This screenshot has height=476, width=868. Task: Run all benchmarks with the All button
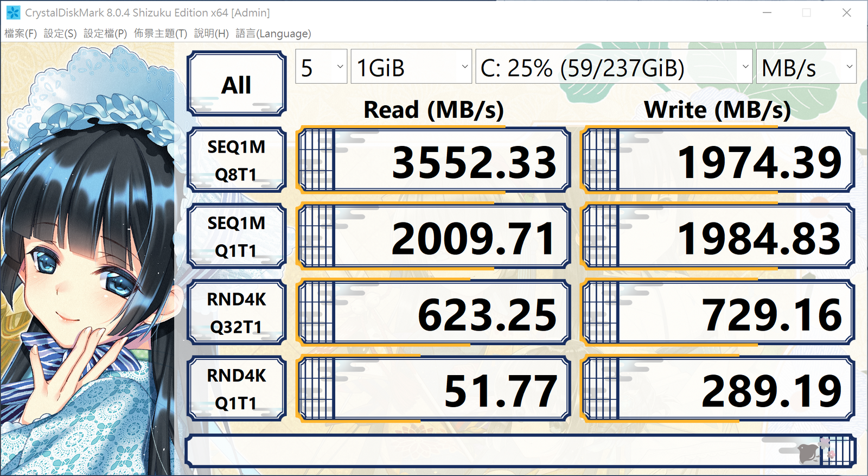point(237,84)
